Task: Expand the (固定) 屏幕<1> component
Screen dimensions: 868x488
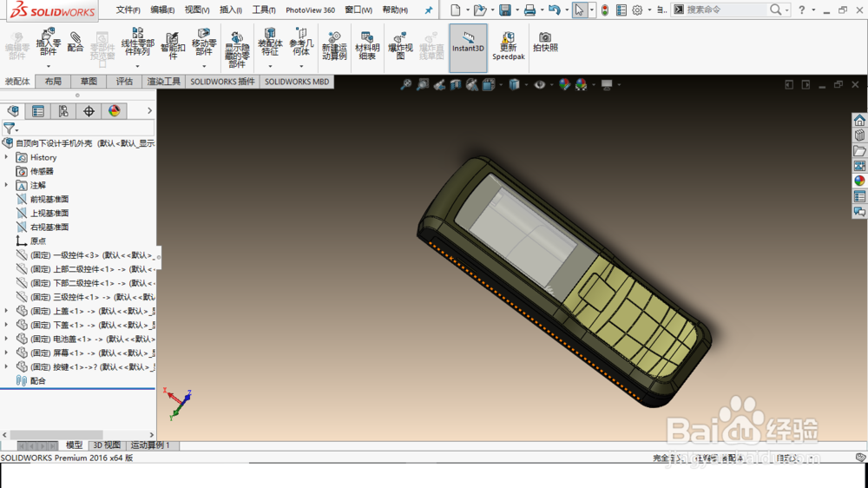Action: coord(7,353)
